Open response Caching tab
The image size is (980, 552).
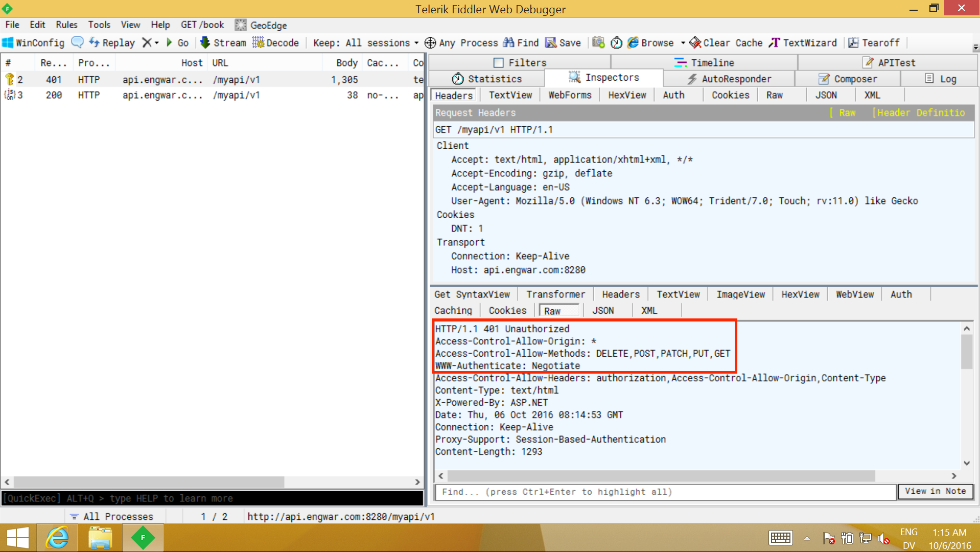(x=453, y=311)
